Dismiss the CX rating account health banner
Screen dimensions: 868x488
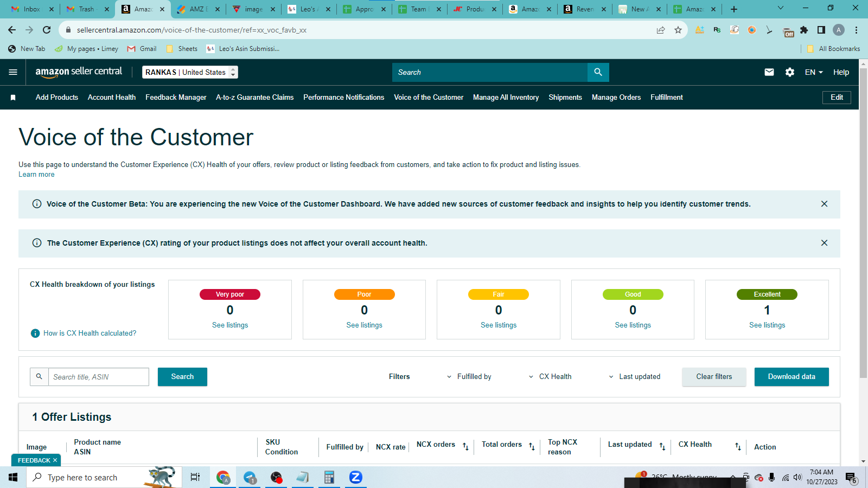coord(824,243)
